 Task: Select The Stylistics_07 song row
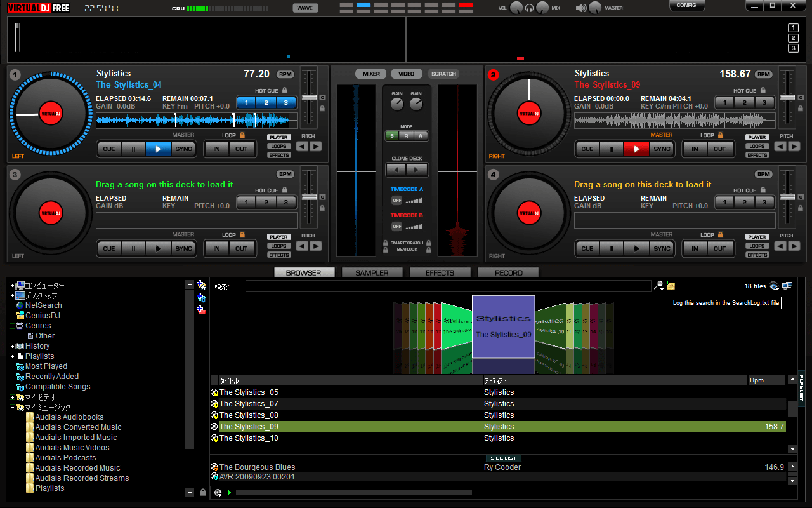(498, 404)
